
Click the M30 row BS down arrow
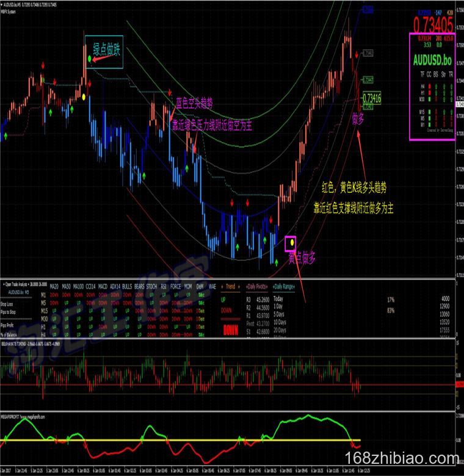pos(436,99)
